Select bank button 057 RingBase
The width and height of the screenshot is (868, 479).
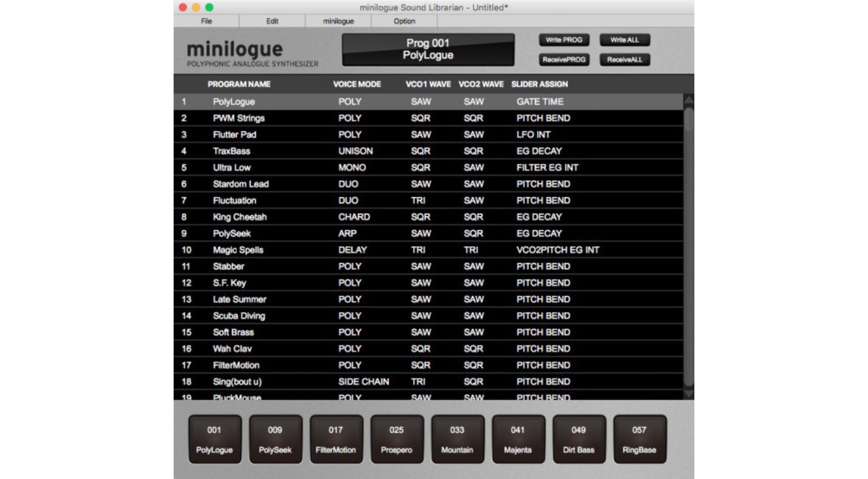[639, 440]
